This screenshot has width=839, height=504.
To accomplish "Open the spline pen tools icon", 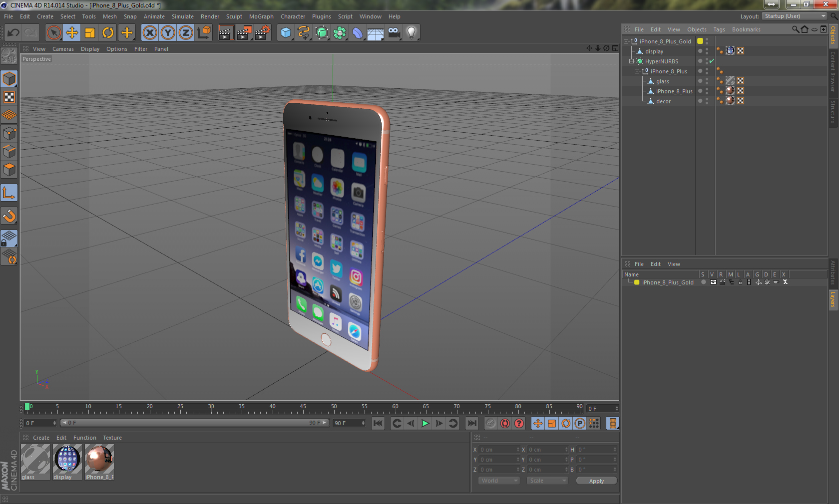I will coord(304,33).
